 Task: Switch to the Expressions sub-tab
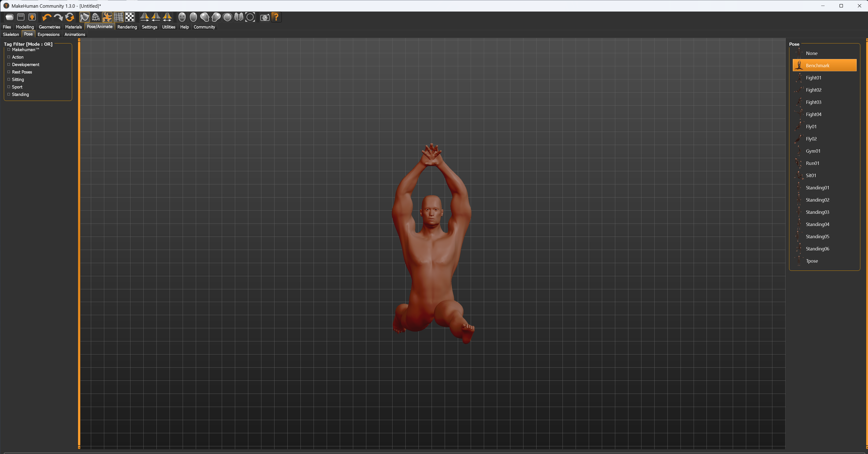tap(49, 34)
